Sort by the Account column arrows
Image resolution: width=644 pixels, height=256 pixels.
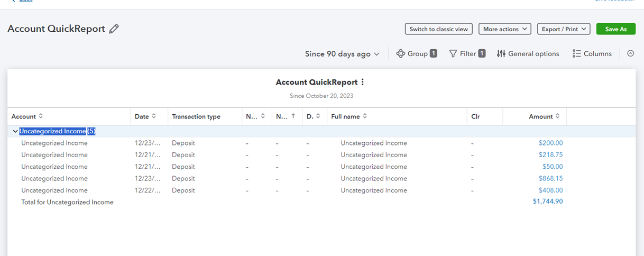[x=41, y=116]
